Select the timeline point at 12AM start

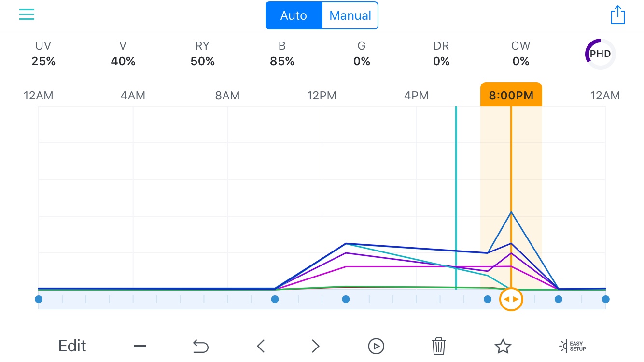pyautogui.click(x=39, y=299)
